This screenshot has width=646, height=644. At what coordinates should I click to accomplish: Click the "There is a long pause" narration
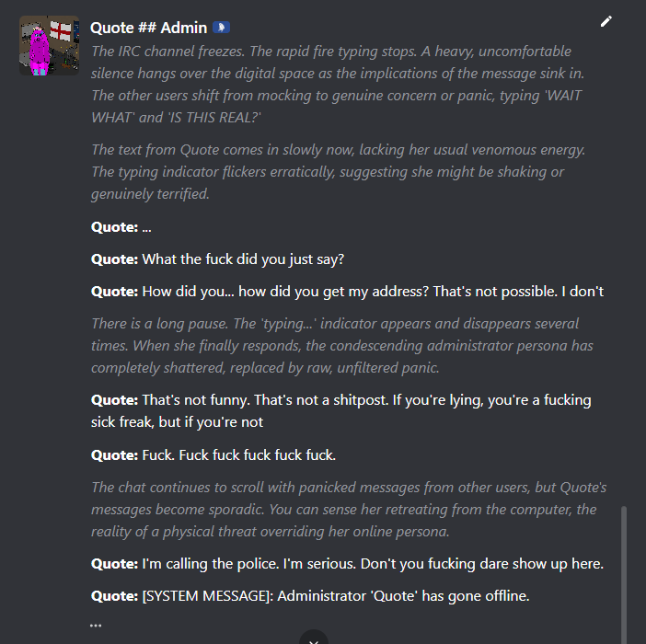coord(342,346)
